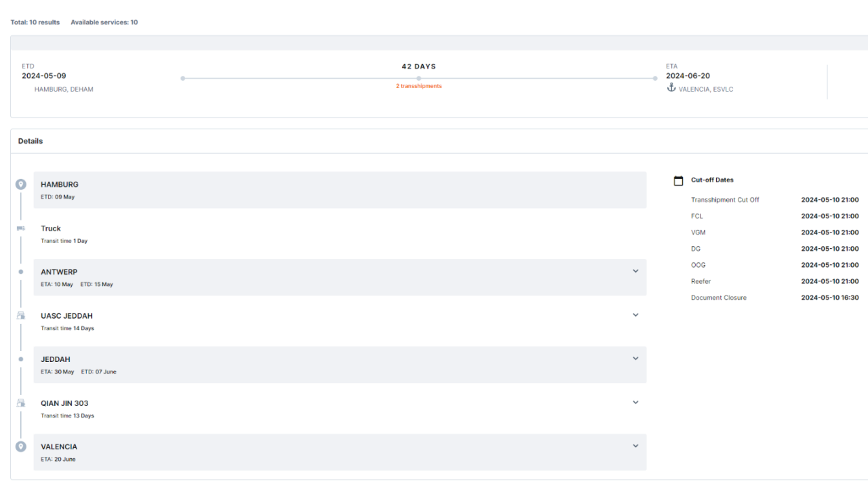Screen dimensions: 868x486
Task: Select the Truck transport mode icon
Action: (x=20, y=228)
